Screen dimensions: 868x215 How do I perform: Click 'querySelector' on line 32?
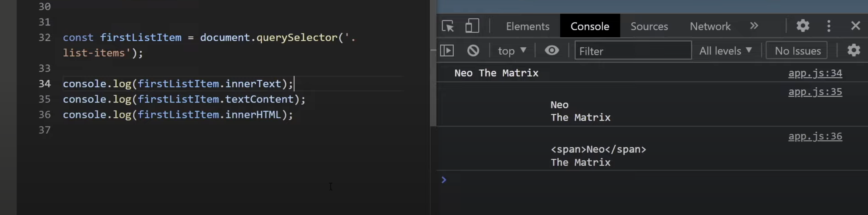click(296, 37)
